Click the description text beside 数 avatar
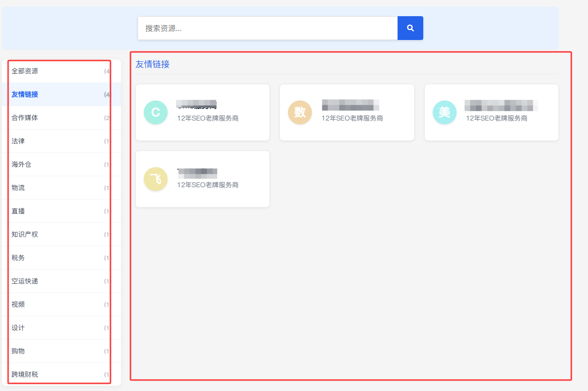Screen dimensions: 588x391 coord(352,118)
